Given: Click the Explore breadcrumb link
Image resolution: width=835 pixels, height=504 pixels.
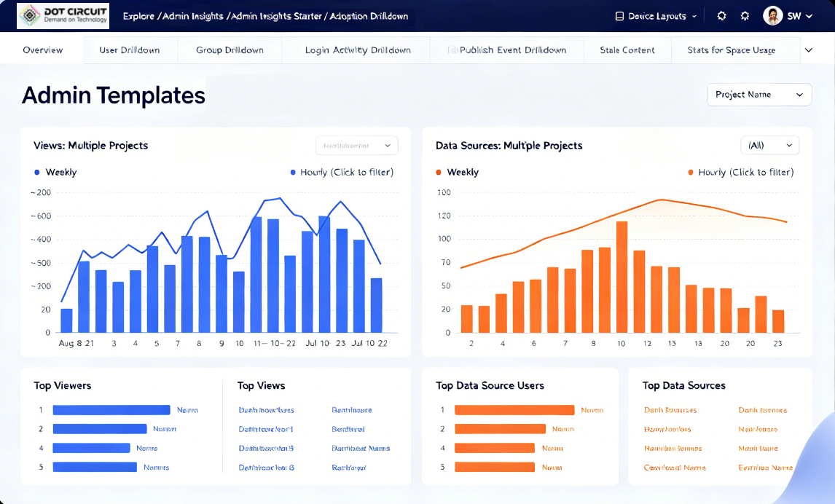Looking at the screenshot, I should (x=138, y=16).
